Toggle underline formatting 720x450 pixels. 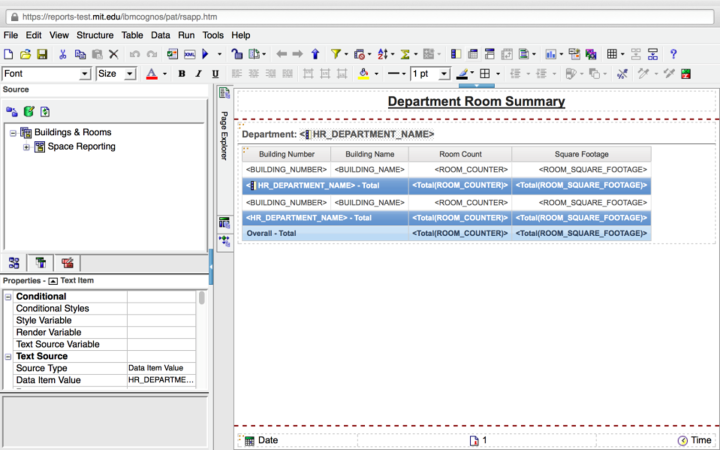tap(214, 74)
